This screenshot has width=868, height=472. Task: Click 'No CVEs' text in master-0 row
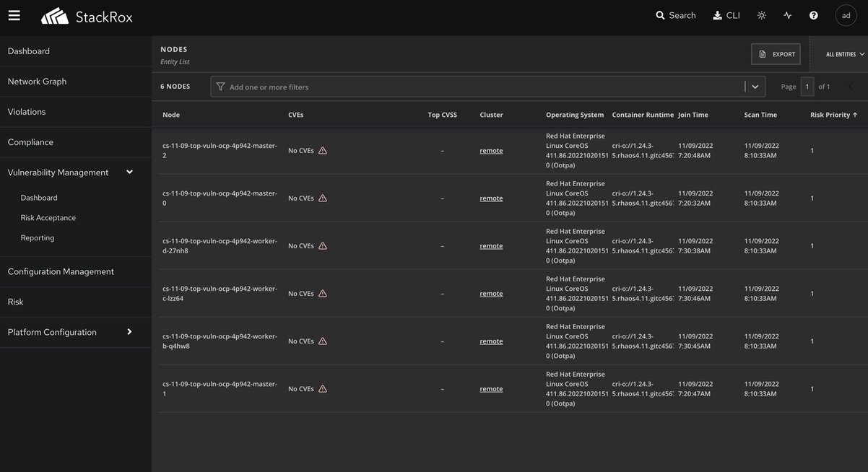tap(301, 198)
